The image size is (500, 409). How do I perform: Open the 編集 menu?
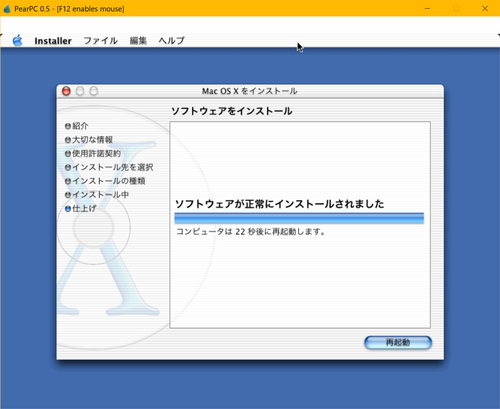click(138, 41)
